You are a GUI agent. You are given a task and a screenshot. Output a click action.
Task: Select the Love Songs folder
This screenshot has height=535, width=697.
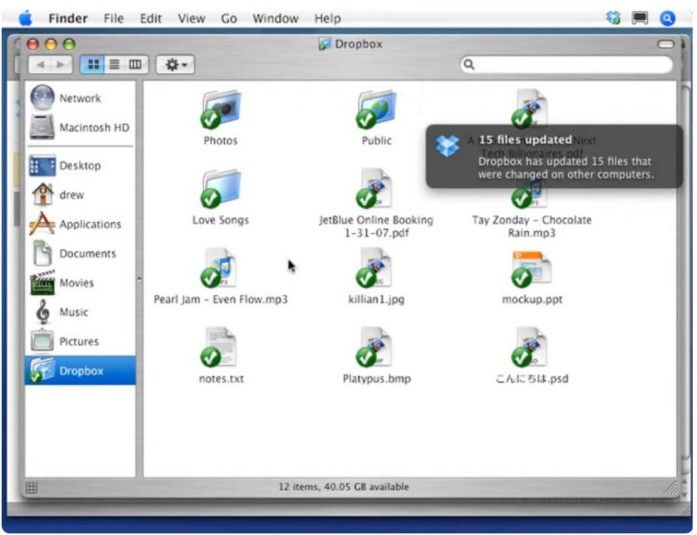click(220, 188)
